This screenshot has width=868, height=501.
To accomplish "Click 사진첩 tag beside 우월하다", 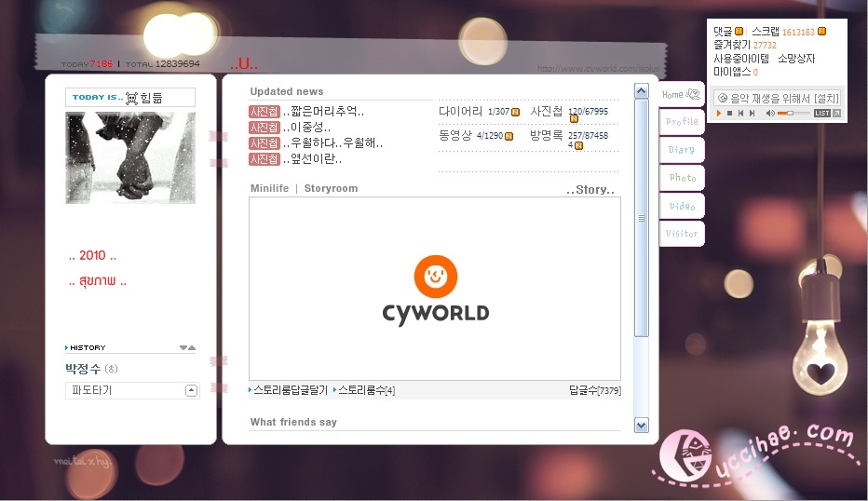I will 264,143.
